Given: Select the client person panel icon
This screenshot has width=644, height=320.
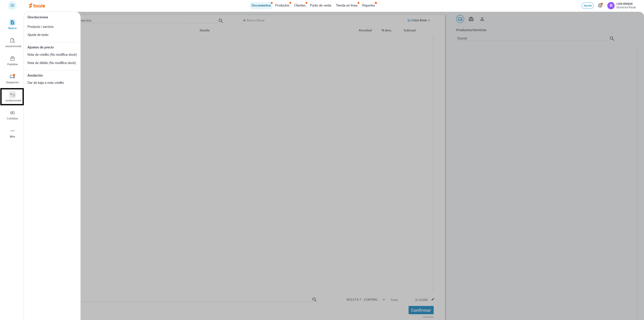Looking at the screenshot, I should pos(482,19).
